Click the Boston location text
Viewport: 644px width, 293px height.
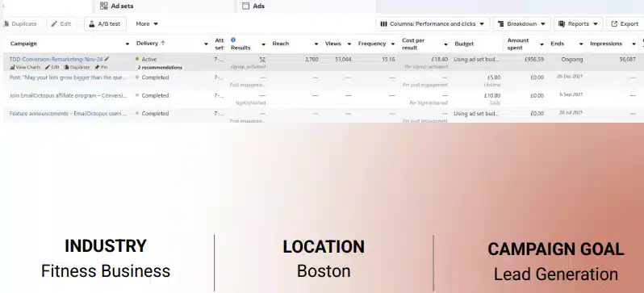pos(324,271)
